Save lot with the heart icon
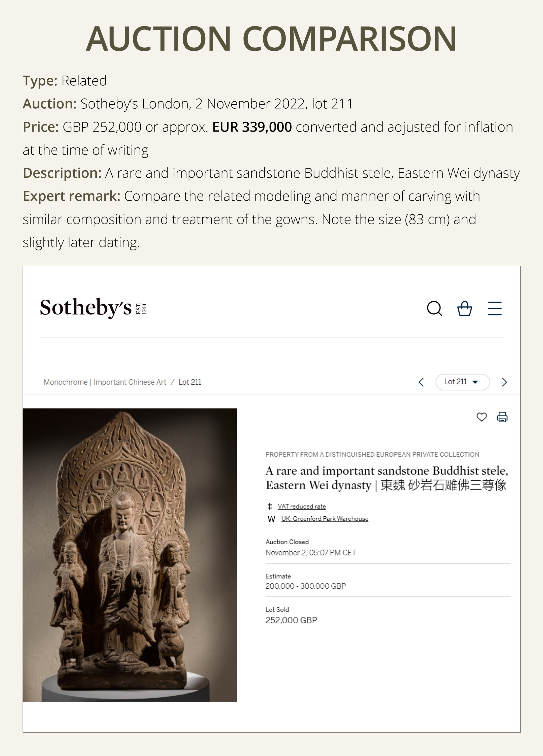The image size is (543, 756). point(482,417)
